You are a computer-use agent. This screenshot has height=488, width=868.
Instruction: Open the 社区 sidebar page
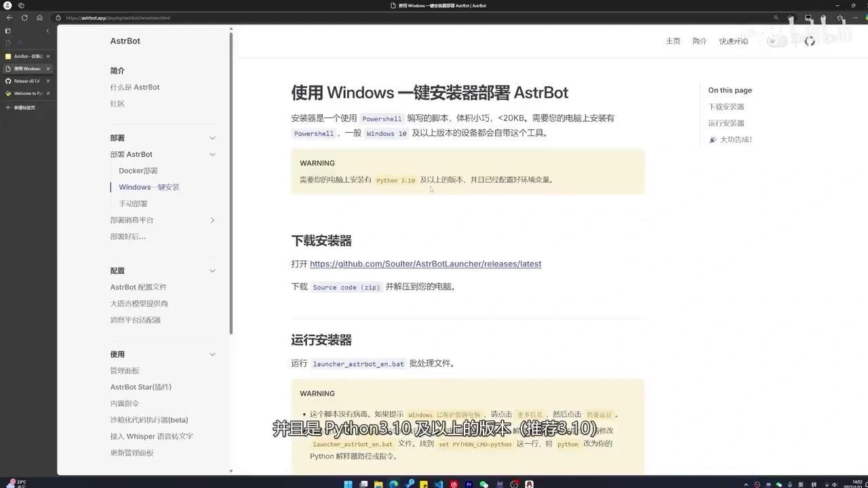[x=117, y=104]
